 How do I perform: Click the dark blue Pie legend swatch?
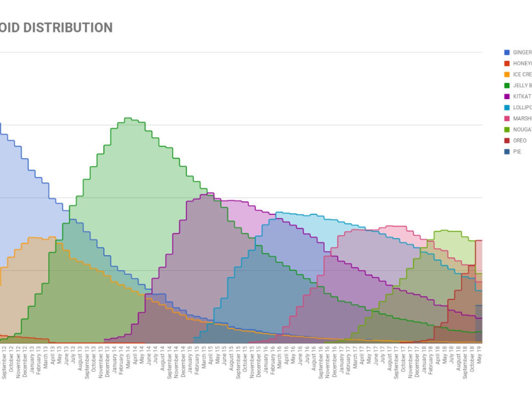[x=507, y=152]
